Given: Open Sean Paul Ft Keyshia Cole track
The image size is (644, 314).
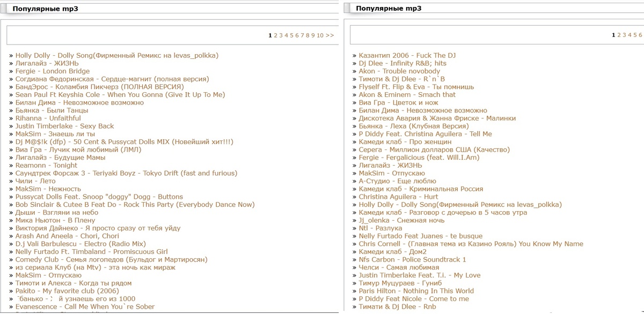Looking at the screenshot, I should [120, 95].
